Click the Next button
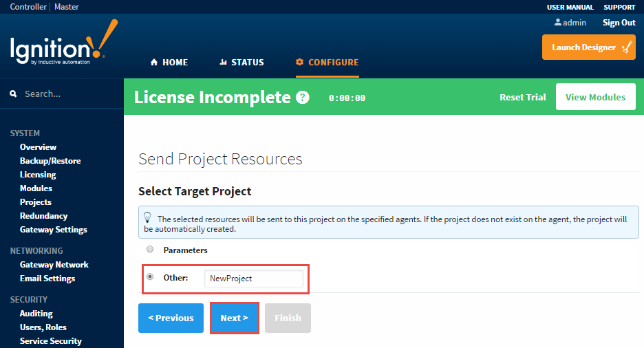This screenshot has height=348, width=644. pos(235,318)
